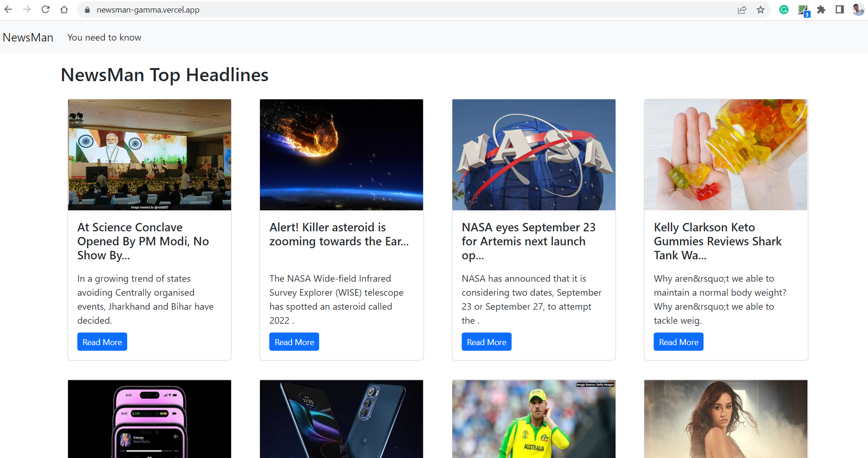View site information lock icon
The height and width of the screenshot is (458, 868).
coord(87,10)
